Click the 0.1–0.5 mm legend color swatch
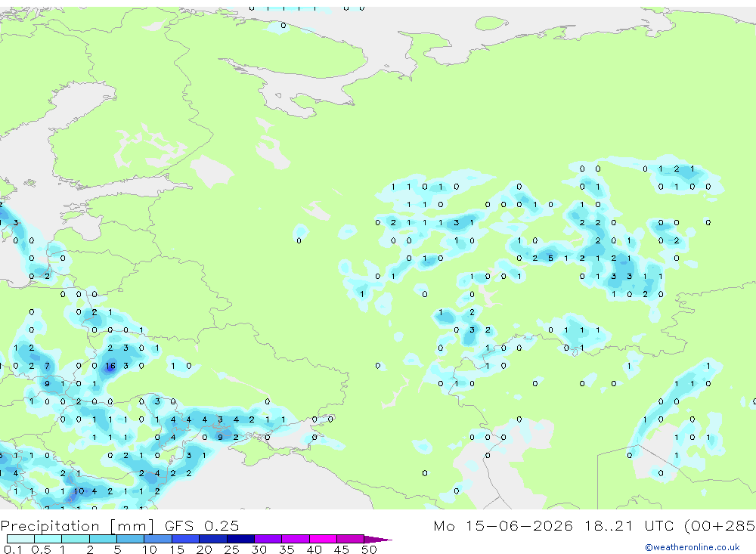 pyautogui.click(x=20, y=539)
